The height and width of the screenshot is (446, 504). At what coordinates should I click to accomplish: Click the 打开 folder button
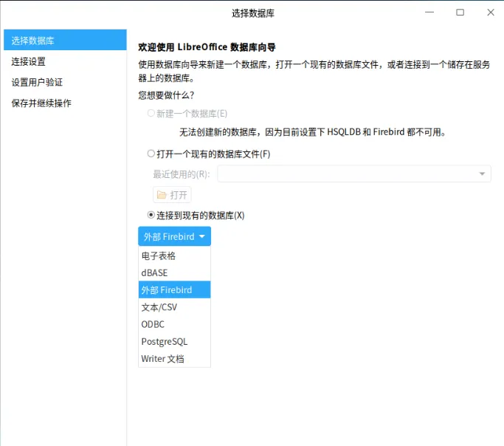[172, 195]
